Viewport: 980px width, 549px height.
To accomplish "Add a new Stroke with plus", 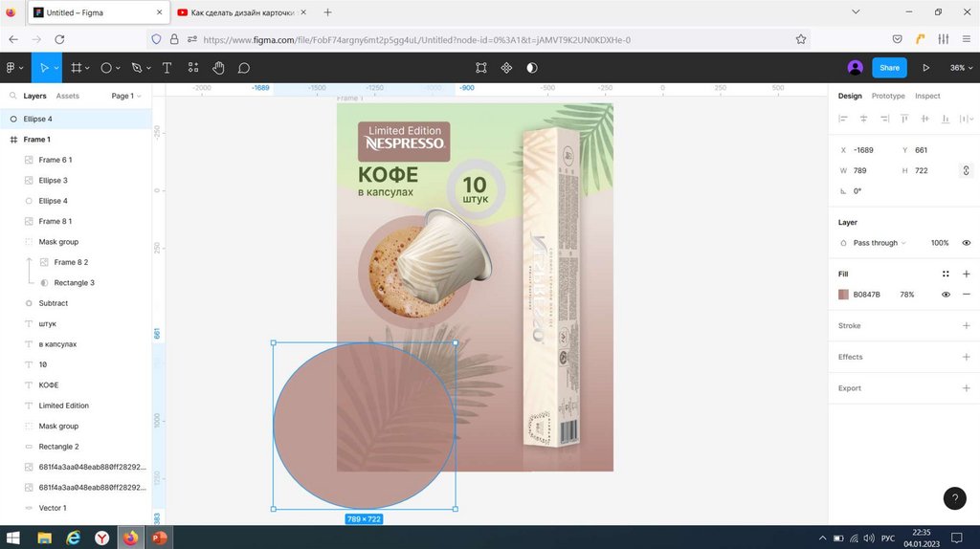I will (x=966, y=326).
